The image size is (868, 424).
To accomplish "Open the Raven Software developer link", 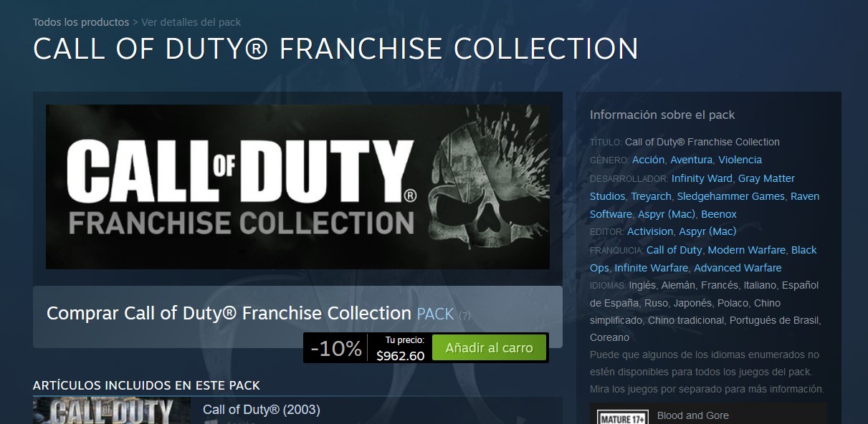I will 705,205.
